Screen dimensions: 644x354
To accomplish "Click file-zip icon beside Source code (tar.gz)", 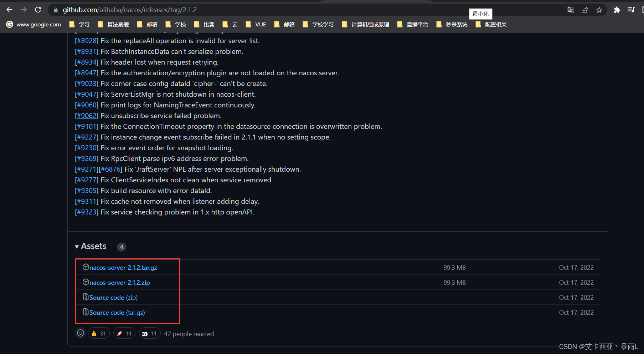I will point(86,312).
